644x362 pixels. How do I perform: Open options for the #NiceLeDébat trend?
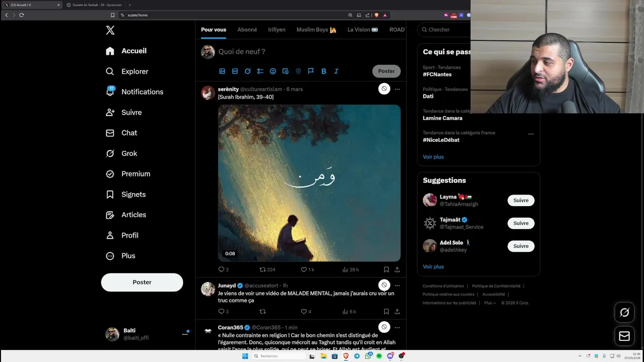tap(531, 134)
